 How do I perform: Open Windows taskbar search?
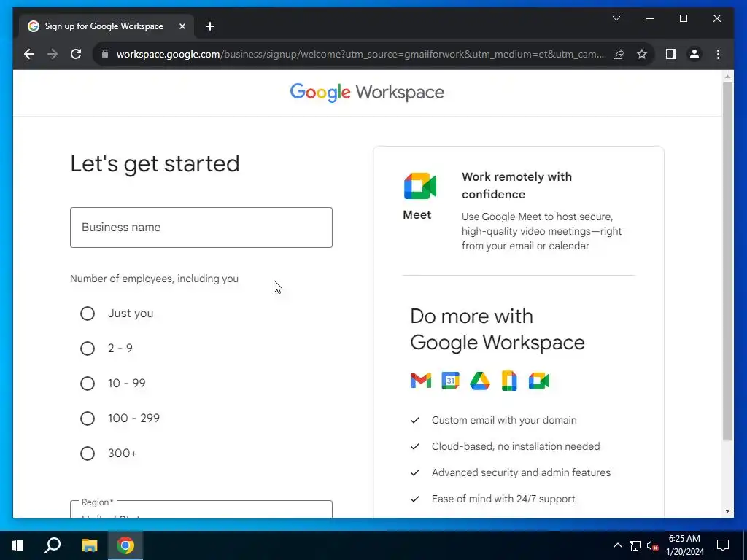(53, 545)
